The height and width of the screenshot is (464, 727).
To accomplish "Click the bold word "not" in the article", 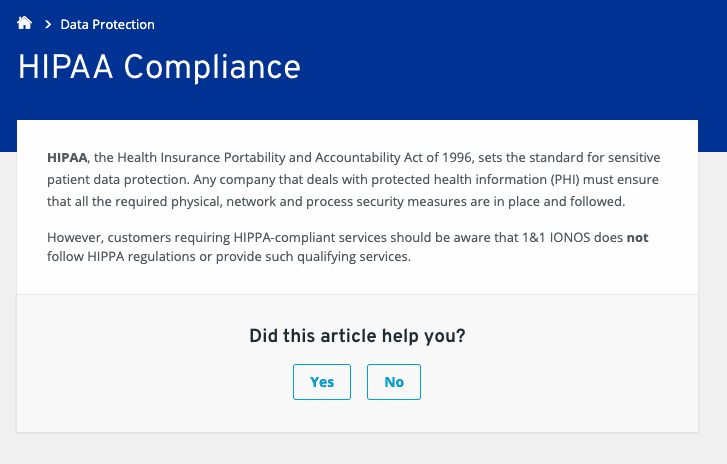I will pyautogui.click(x=638, y=238).
